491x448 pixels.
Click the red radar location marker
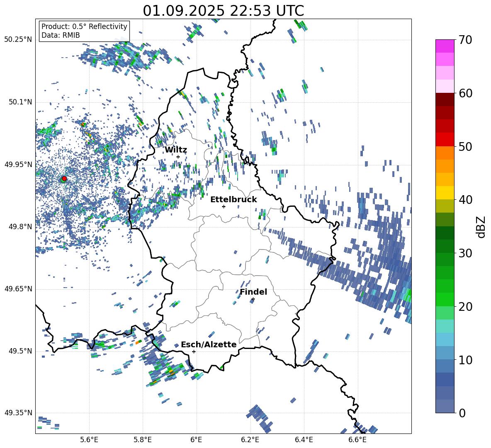(64, 179)
